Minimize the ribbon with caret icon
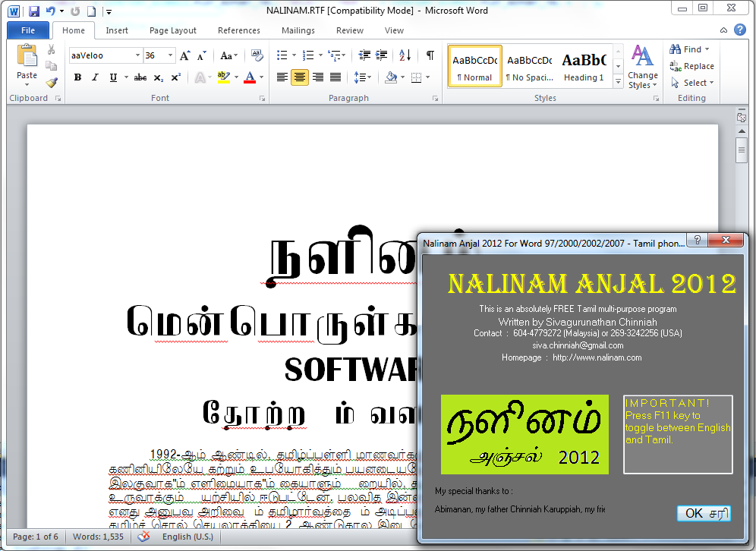This screenshot has height=551, width=756. [x=723, y=30]
